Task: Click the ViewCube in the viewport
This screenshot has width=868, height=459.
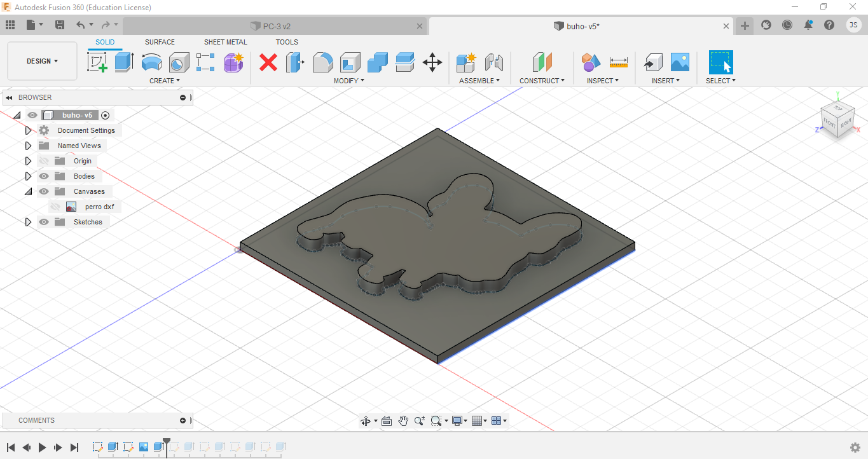Action: pos(837,118)
